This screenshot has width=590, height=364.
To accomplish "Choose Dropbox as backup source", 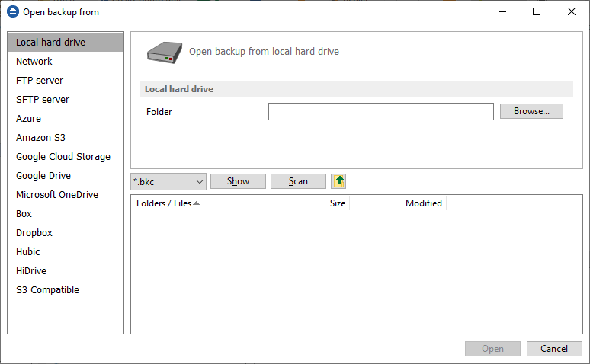I will [x=66, y=233].
